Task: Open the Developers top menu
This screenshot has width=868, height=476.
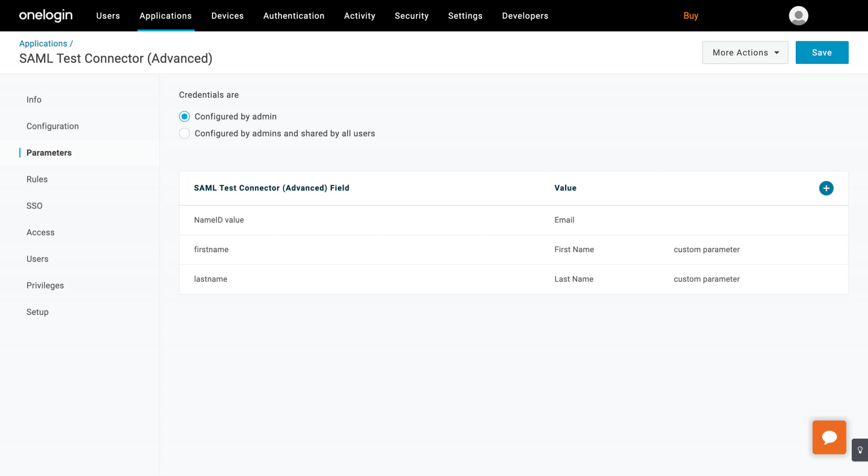Action: [525, 16]
